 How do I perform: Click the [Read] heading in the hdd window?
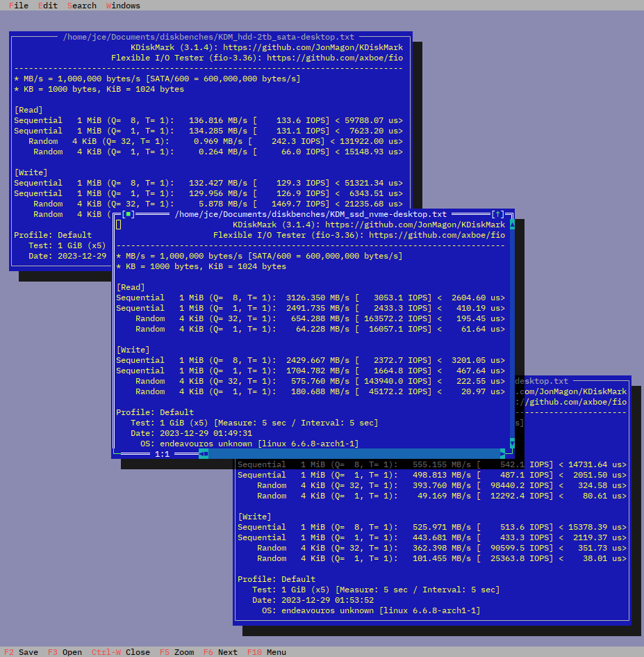28,110
